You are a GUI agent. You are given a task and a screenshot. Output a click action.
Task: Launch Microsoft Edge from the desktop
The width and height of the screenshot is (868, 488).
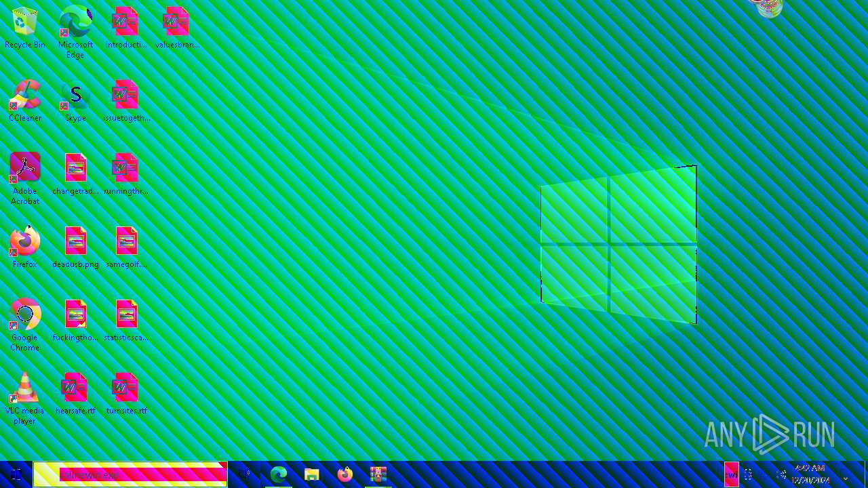(x=75, y=32)
